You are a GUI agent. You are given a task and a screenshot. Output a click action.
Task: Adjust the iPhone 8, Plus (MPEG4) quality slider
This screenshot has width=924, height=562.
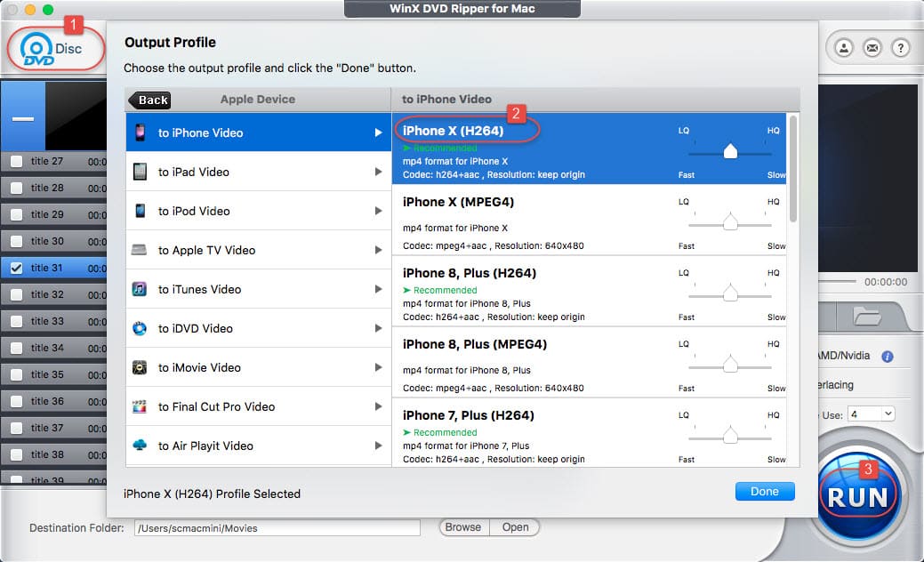coord(730,365)
